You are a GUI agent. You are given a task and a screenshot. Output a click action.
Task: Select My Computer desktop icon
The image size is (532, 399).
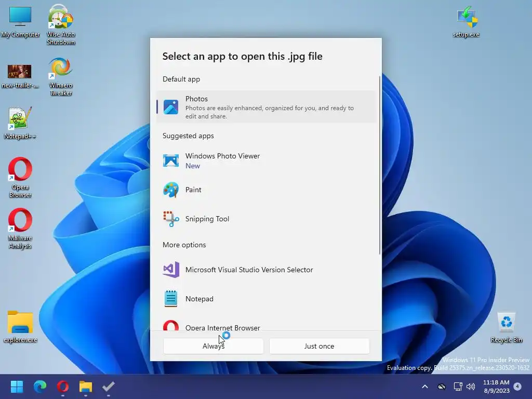pyautogui.click(x=20, y=22)
